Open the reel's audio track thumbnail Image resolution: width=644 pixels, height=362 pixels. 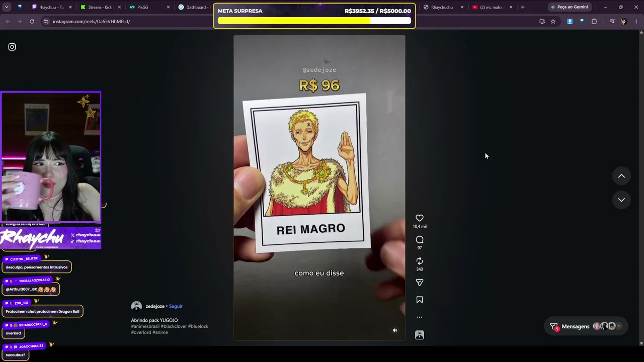420,335
